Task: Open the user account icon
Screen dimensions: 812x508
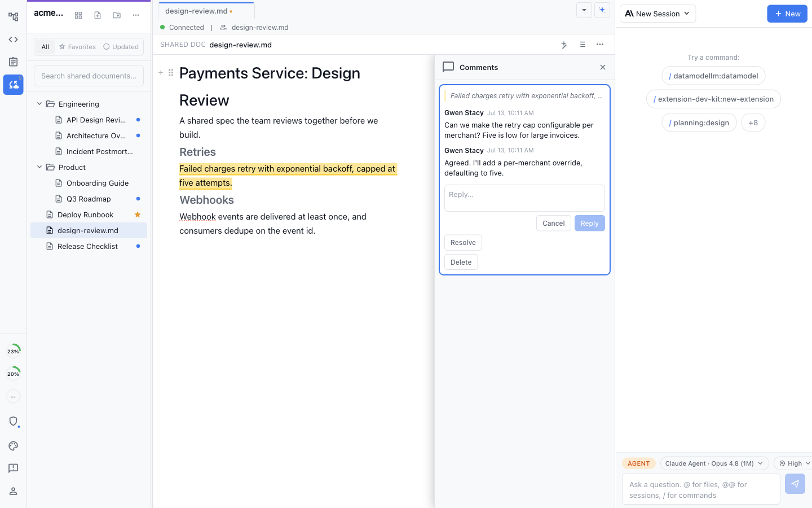Action: (13, 491)
